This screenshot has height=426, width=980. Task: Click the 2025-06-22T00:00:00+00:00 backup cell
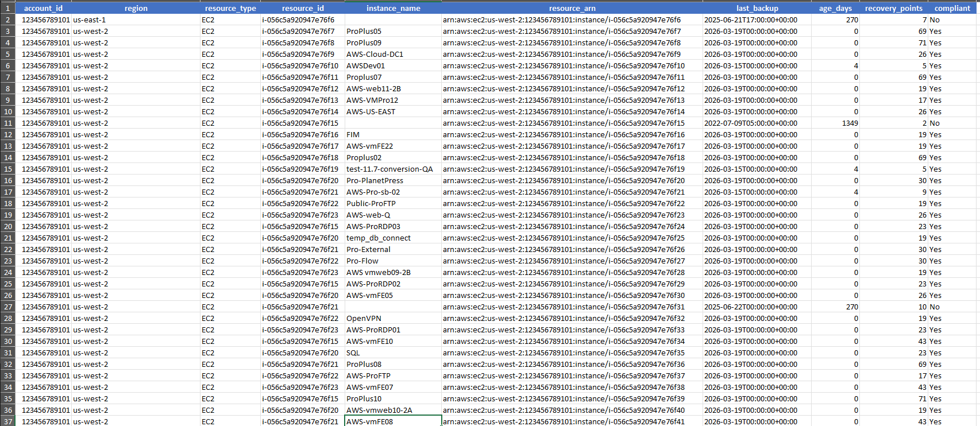pos(757,307)
